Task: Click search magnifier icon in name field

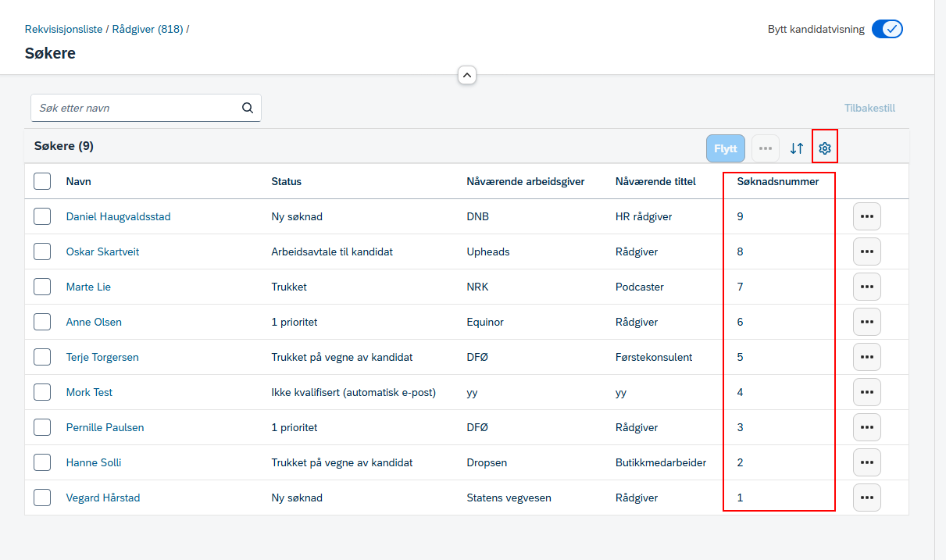Action: pyautogui.click(x=248, y=108)
